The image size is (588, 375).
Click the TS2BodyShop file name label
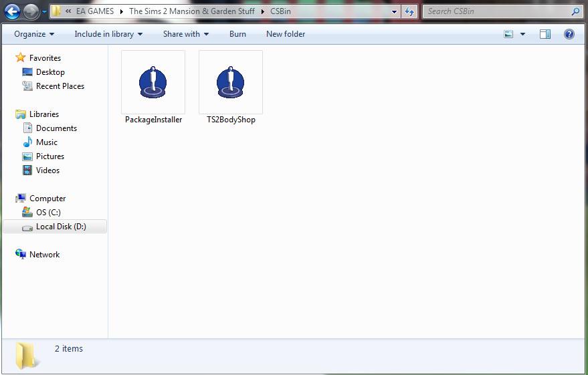(231, 120)
